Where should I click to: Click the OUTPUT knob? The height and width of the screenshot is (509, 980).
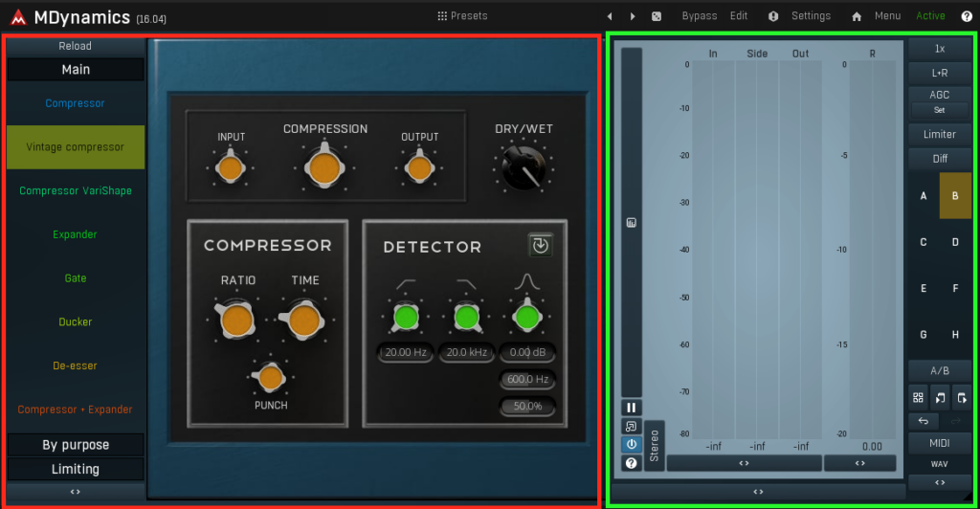pyautogui.click(x=419, y=168)
